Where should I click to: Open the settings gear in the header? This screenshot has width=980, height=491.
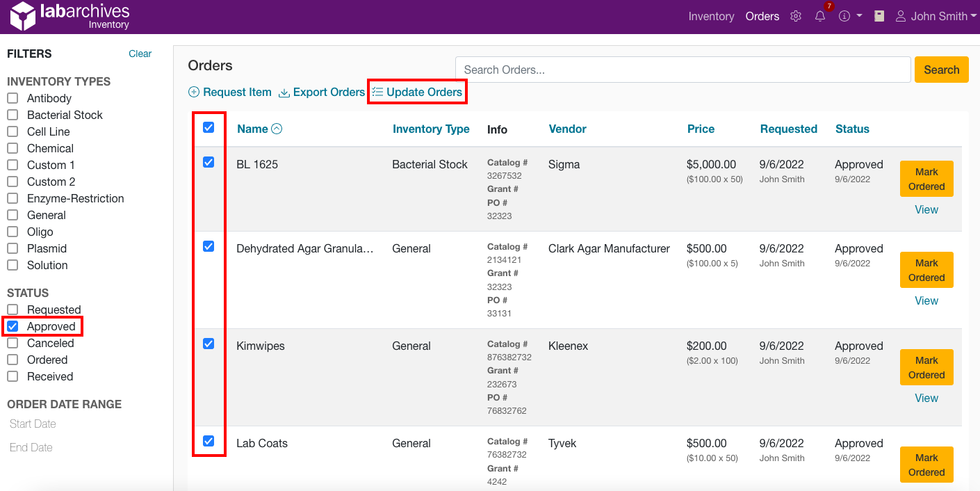point(795,15)
